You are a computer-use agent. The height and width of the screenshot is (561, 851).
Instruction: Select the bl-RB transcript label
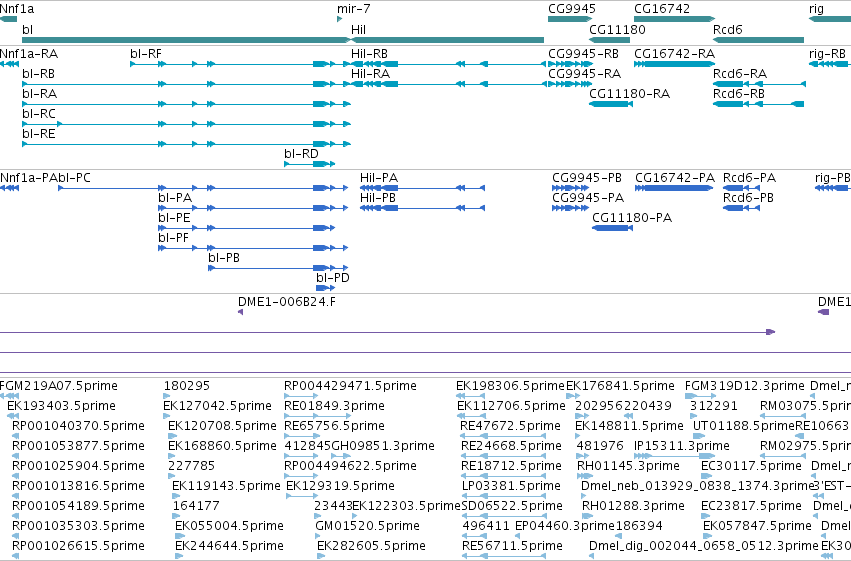(39, 74)
